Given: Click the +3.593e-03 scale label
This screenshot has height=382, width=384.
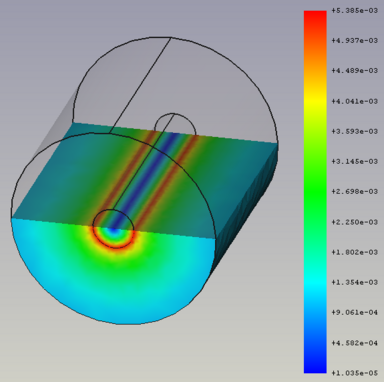Looking at the screenshot, I should click(355, 131).
